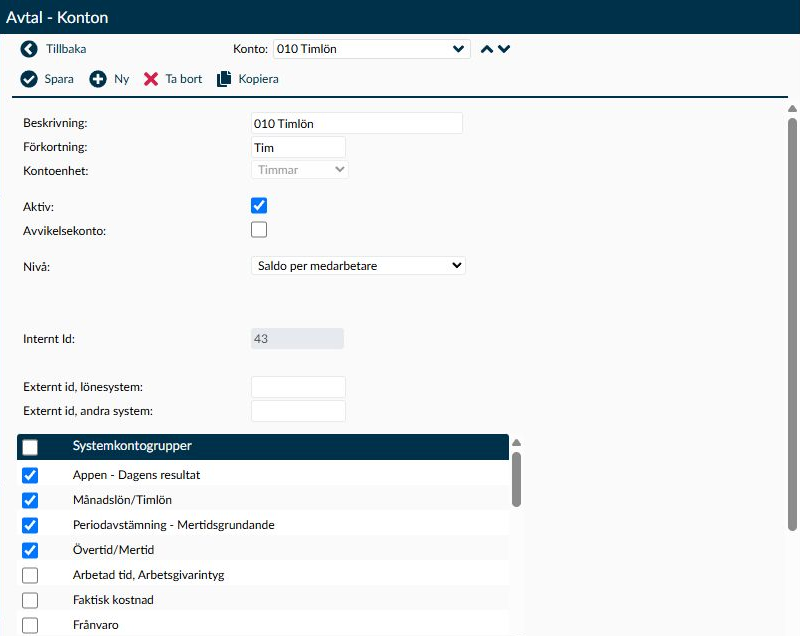Image resolution: width=800 pixels, height=636 pixels.
Task: Click the Internt Id field
Action: [x=297, y=339]
